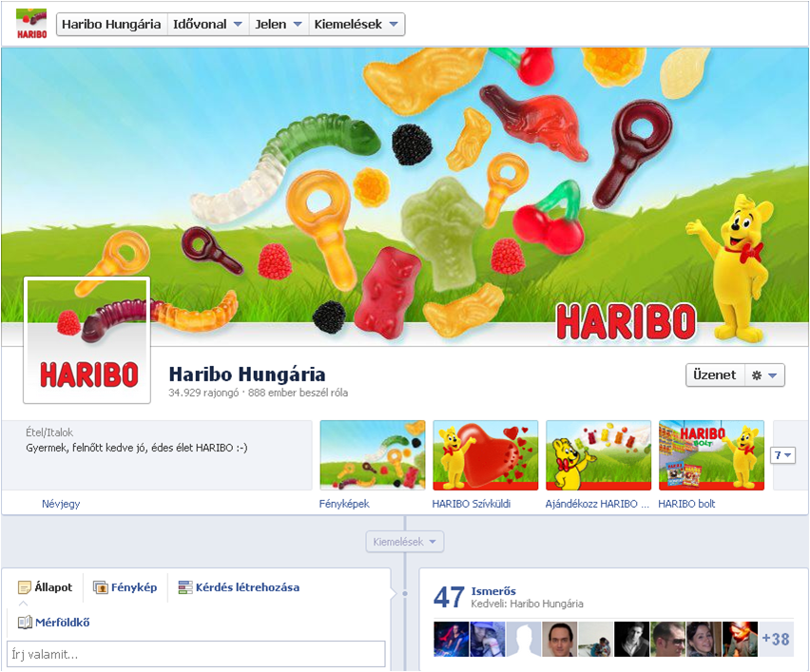The width and height of the screenshot is (810, 672).
Task: Click the Mérföldkő book icon
Action: click(25, 623)
